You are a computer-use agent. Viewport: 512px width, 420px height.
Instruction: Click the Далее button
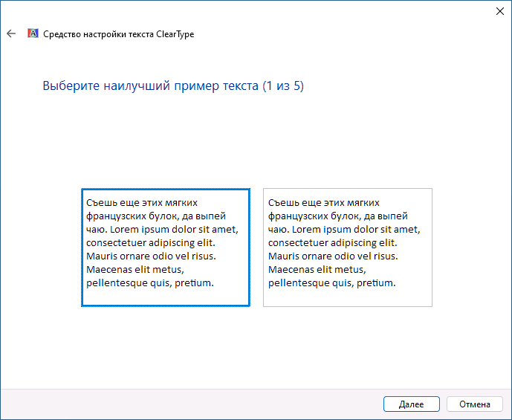coord(412,404)
